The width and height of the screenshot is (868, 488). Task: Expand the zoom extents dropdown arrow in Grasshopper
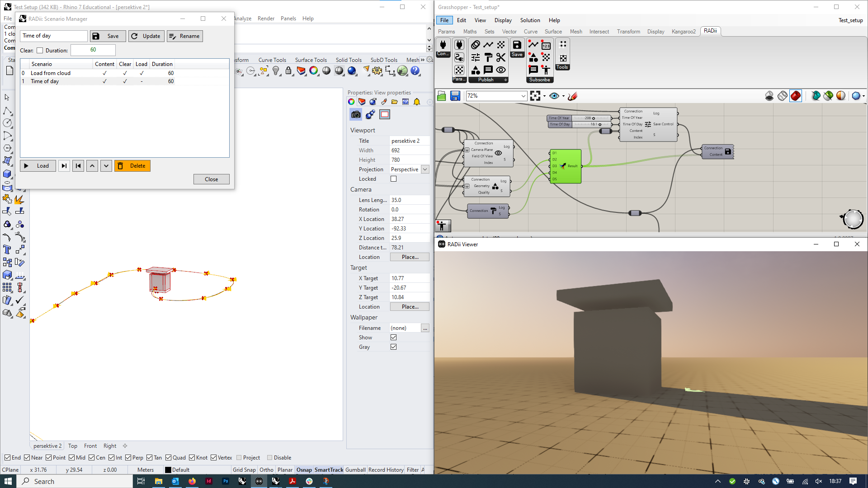(x=544, y=96)
